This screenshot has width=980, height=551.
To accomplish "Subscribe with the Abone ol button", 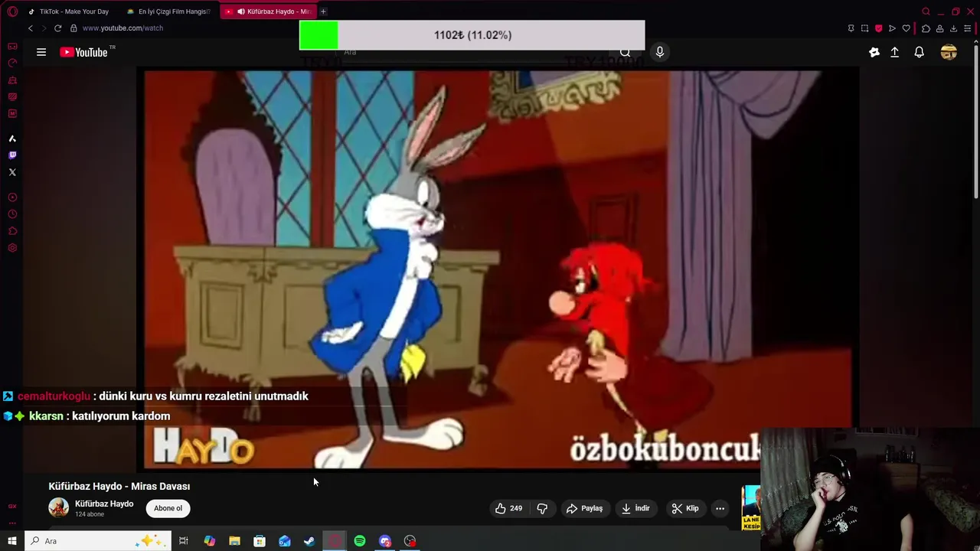I will (x=168, y=508).
